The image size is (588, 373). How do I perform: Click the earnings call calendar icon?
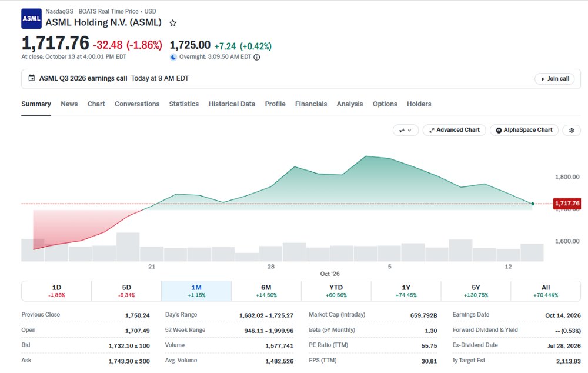pos(32,78)
